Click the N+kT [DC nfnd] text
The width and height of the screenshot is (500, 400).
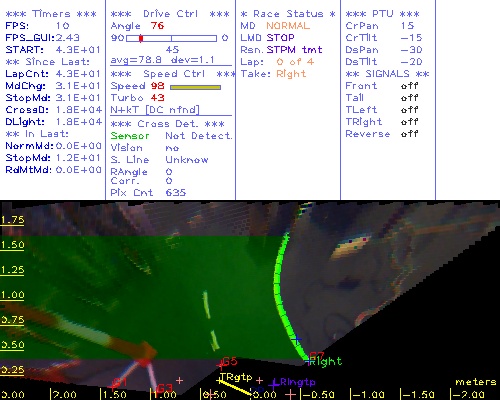pos(155,110)
